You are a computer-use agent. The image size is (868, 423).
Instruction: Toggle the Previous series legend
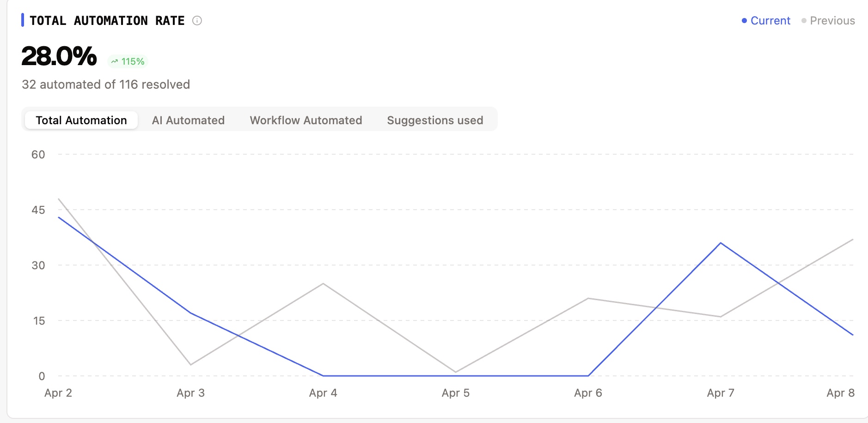(828, 21)
